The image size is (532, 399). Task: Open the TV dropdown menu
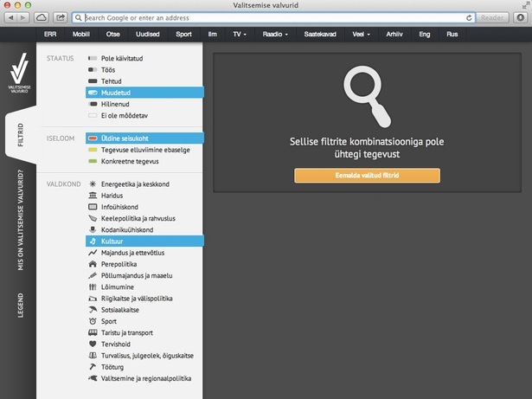pos(240,35)
